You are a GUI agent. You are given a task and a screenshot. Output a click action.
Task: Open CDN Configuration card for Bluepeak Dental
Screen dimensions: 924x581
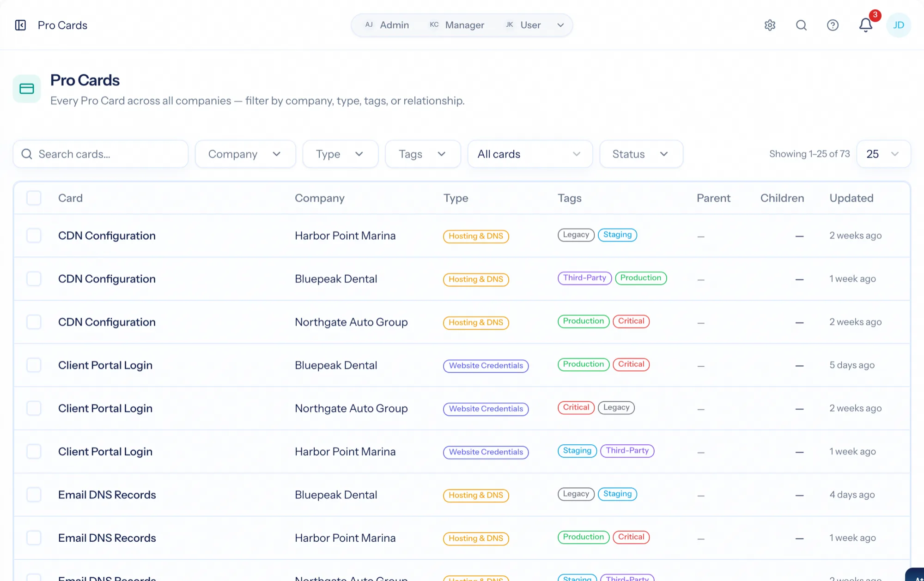pyautogui.click(x=107, y=279)
